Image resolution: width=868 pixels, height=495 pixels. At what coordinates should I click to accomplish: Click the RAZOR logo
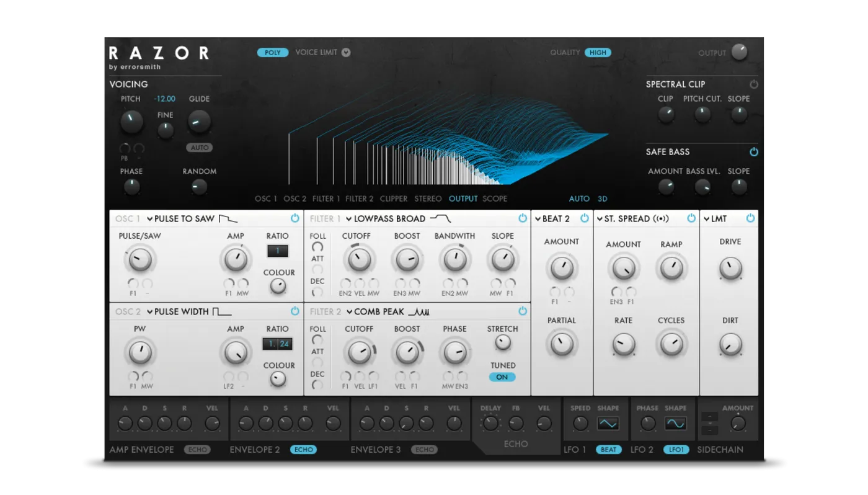coord(159,53)
